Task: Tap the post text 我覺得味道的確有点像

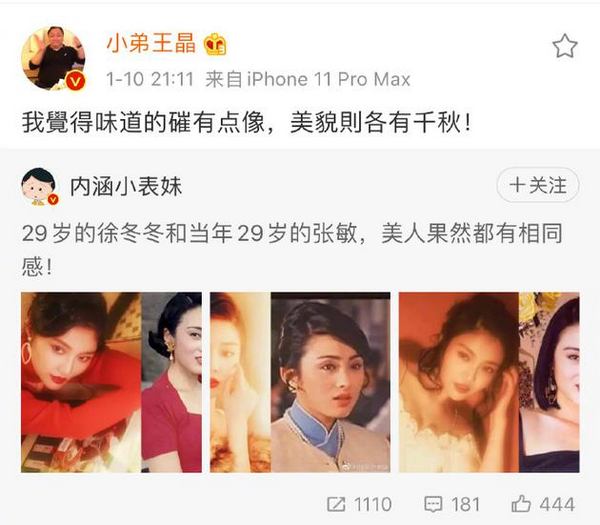Action: (x=143, y=123)
